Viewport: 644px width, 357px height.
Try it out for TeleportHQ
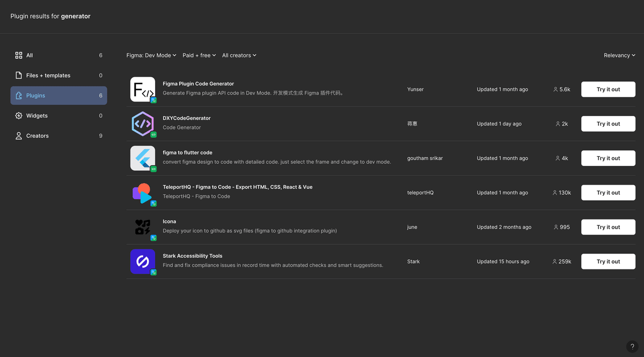pyautogui.click(x=608, y=193)
